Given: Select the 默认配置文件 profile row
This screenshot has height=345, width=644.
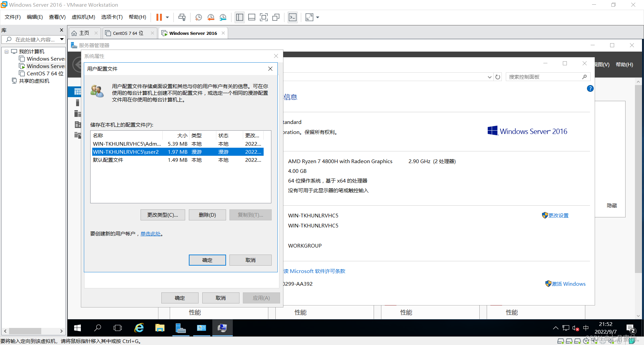Looking at the screenshot, I should click(178, 160).
